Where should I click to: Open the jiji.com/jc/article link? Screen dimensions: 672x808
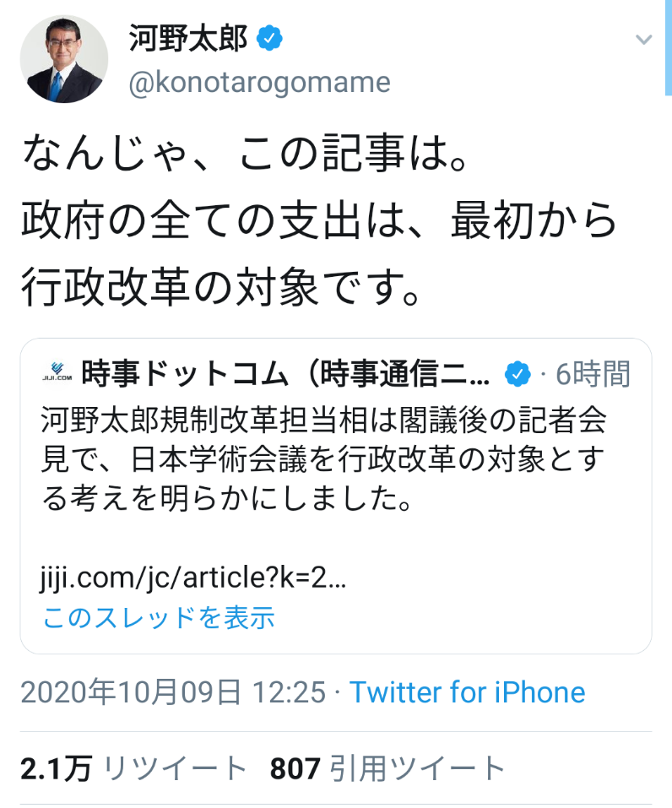[193, 578]
